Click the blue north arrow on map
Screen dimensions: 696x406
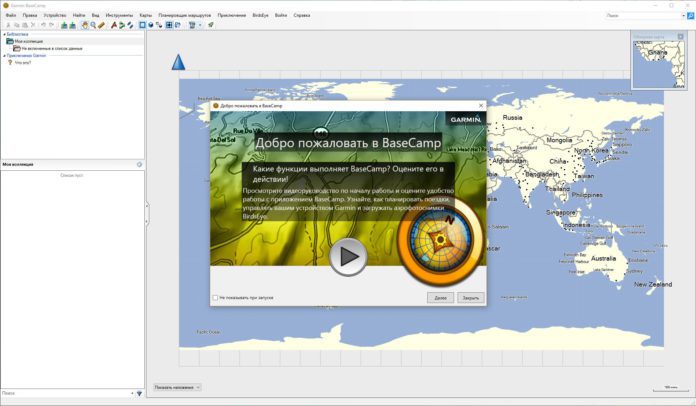click(178, 62)
